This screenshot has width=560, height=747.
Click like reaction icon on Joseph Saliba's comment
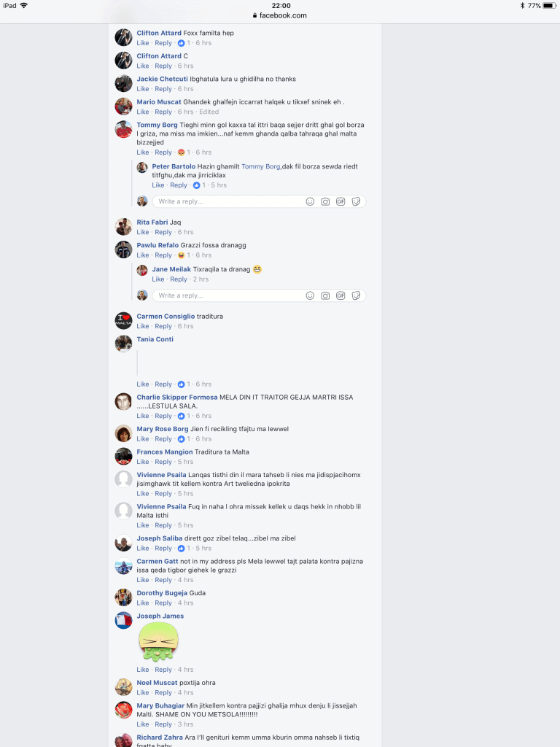point(181,549)
